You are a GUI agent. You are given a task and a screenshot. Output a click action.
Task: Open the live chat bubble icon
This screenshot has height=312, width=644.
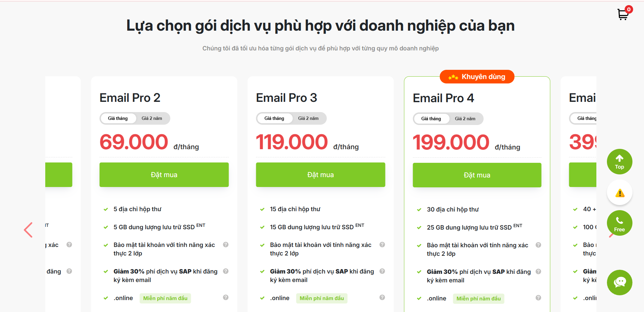[x=619, y=282]
